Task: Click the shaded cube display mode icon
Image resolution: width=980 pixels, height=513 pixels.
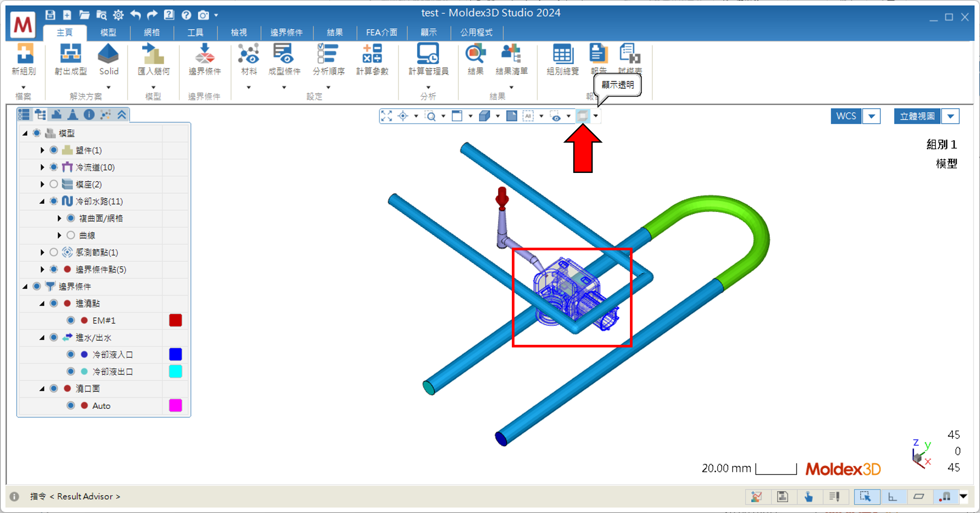Action: point(484,116)
